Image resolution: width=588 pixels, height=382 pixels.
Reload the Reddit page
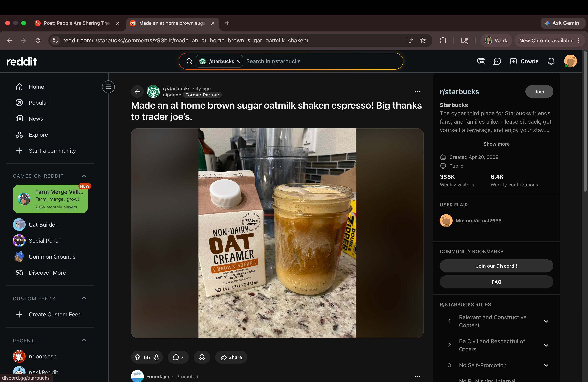(38, 40)
